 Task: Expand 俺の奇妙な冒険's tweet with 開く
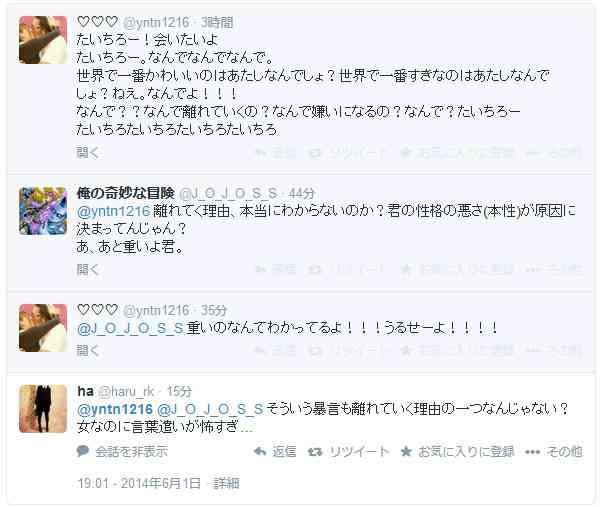coord(88,269)
